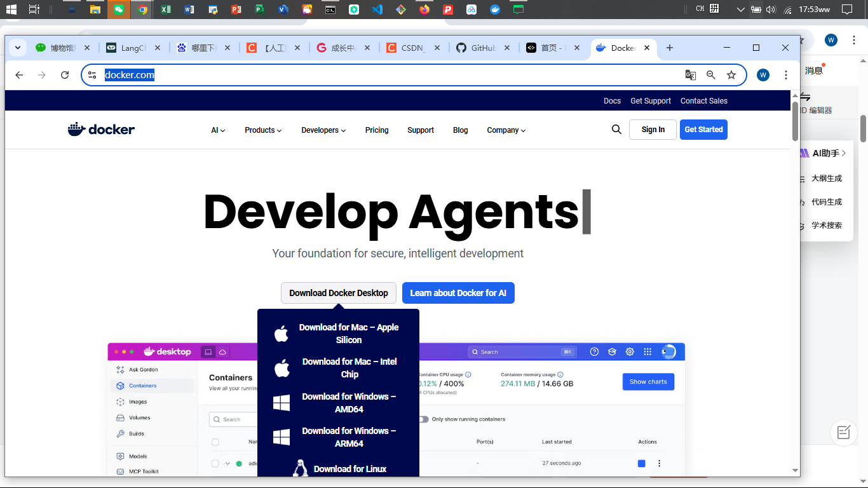Click the blue stop action in the container row
This screenshot has width=868, height=488.
point(642,464)
